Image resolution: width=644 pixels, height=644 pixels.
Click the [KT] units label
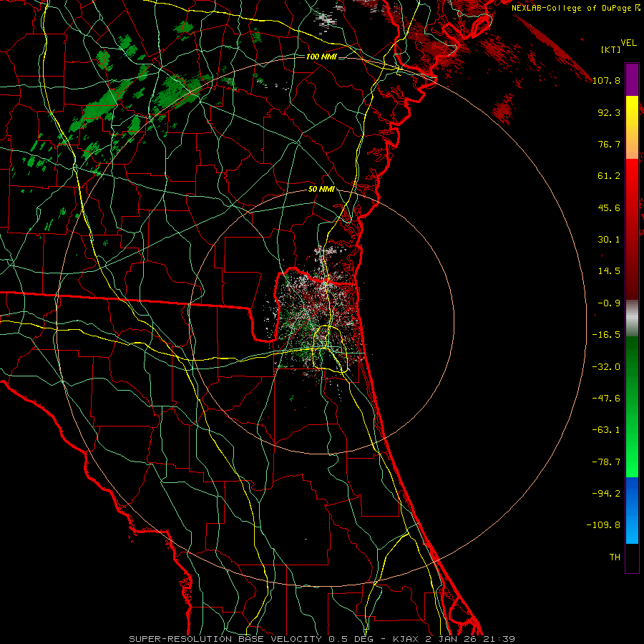tap(611, 49)
